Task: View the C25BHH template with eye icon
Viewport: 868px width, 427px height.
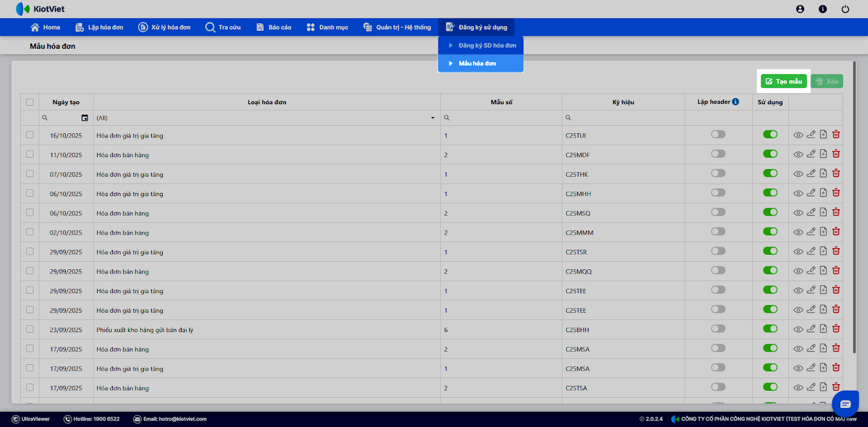Action: (x=798, y=330)
